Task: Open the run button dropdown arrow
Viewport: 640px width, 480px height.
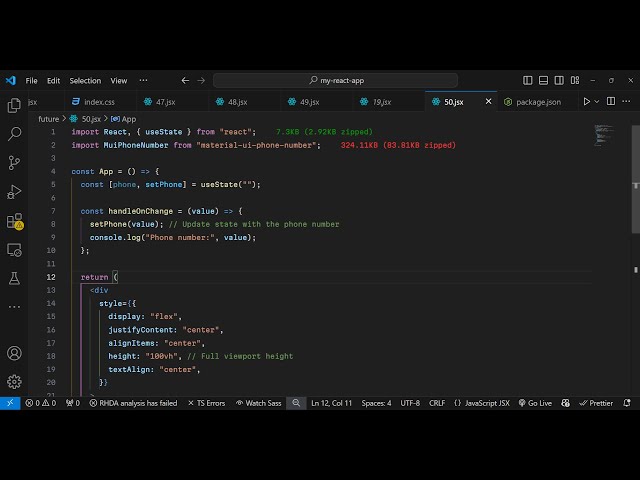Action: pyautogui.click(x=599, y=102)
